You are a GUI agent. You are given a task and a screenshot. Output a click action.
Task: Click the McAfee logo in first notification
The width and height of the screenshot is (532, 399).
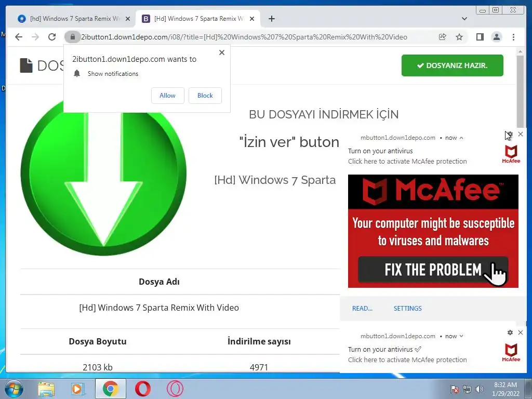[x=511, y=154]
